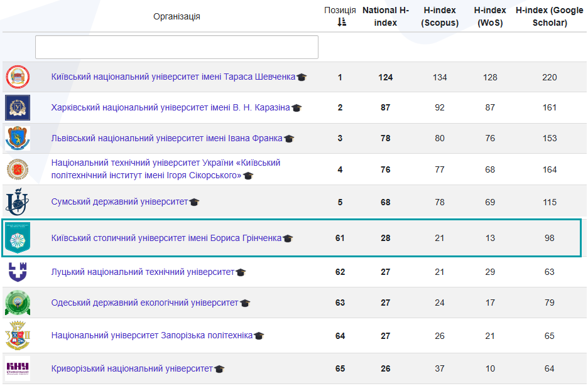Screen dimensions: 588x386
Task: Click graduation cap after Одеський державний екологічний університет
Action: 245,303
